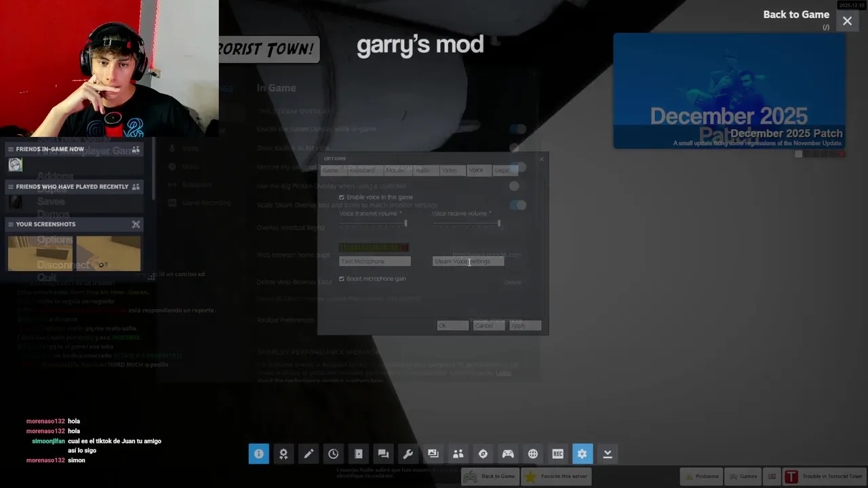Click hamburger handle of Friends In-Game Now panel
868x488 pixels.
(11, 149)
